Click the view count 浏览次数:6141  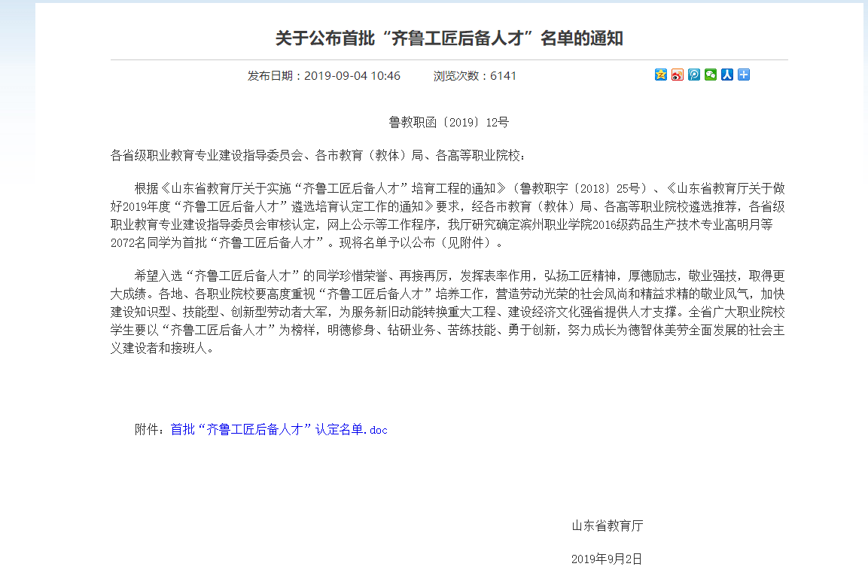pos(475,76)
